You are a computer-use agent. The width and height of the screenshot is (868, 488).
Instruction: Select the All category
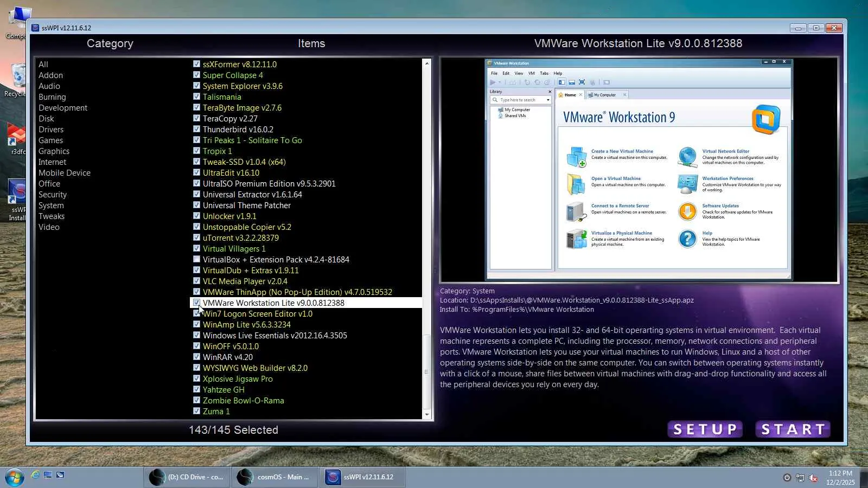pyautogui.click(x=43, y=65)
